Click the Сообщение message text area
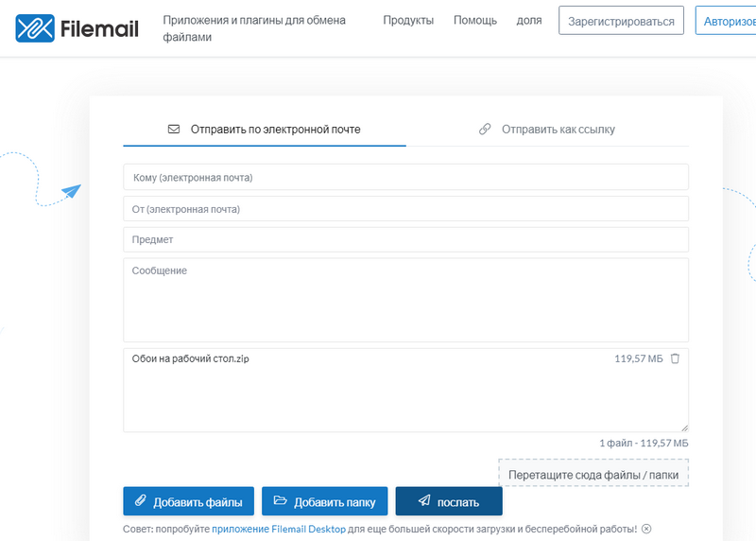 point(405,300)
